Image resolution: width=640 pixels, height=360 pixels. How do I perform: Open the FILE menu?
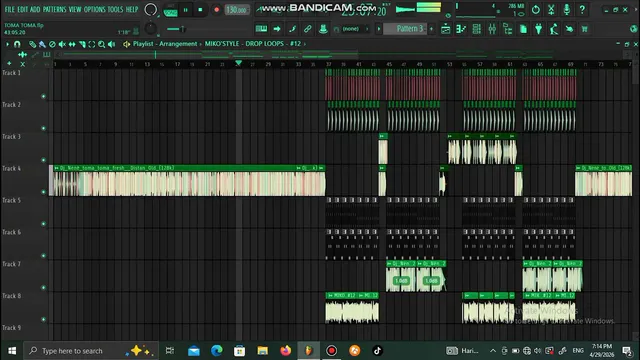point(9,9)
